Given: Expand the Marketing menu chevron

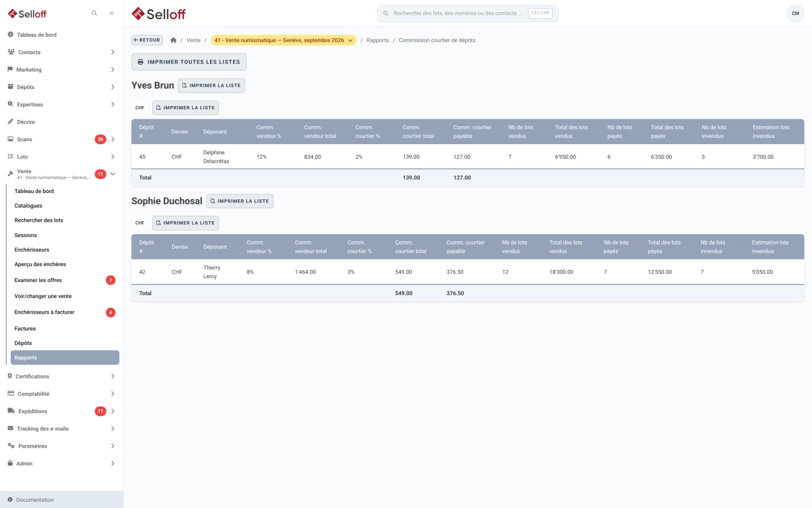Looking at the screenshot, I should [x=112, y=69].
